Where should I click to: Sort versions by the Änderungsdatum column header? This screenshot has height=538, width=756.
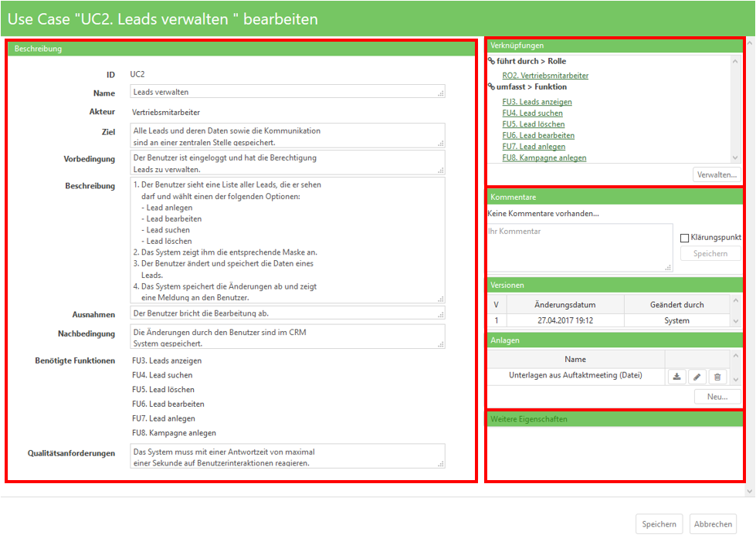point(564,305)
